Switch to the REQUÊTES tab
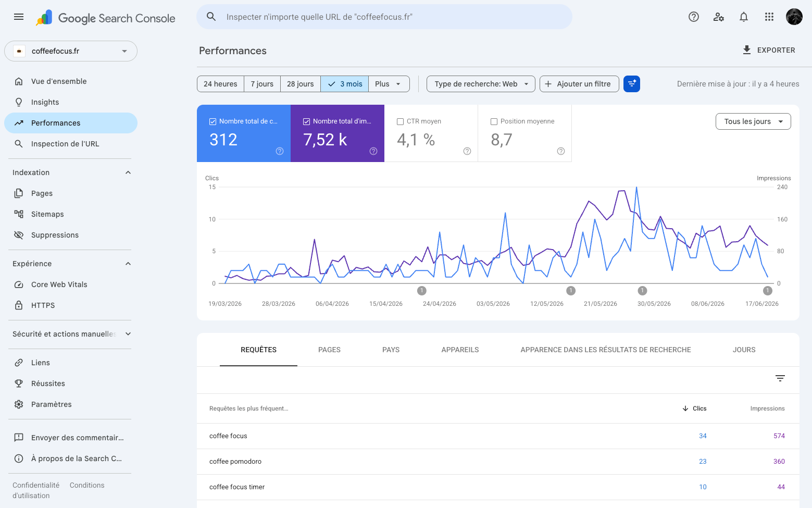 click(258, 350)
